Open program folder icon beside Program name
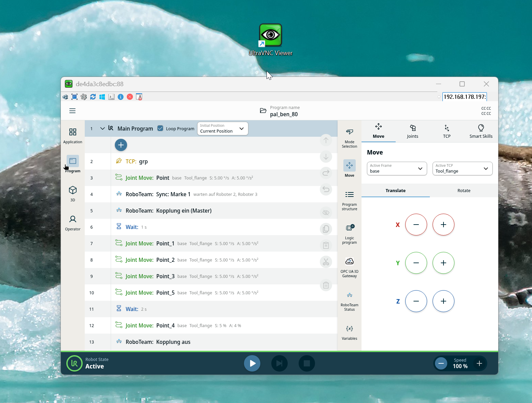 click(x=263, y=111)
